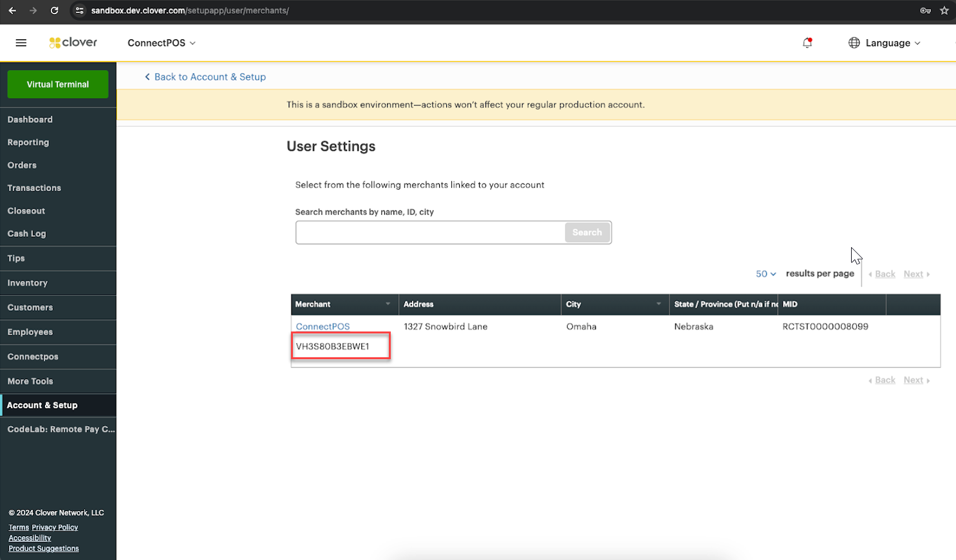Click the State / Province column header

(x=724, y=304)
